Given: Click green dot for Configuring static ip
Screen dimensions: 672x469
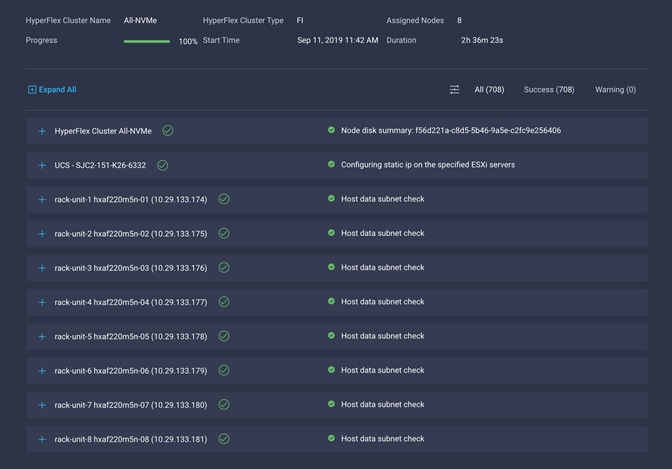Looking at the screenshot, I should click(331, 164).
